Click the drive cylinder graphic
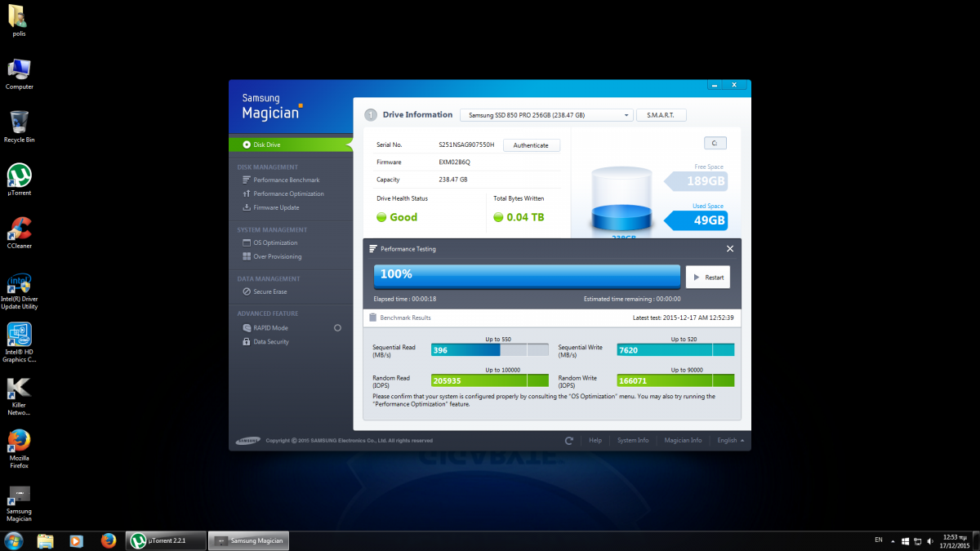 click(x=621, y=201)
